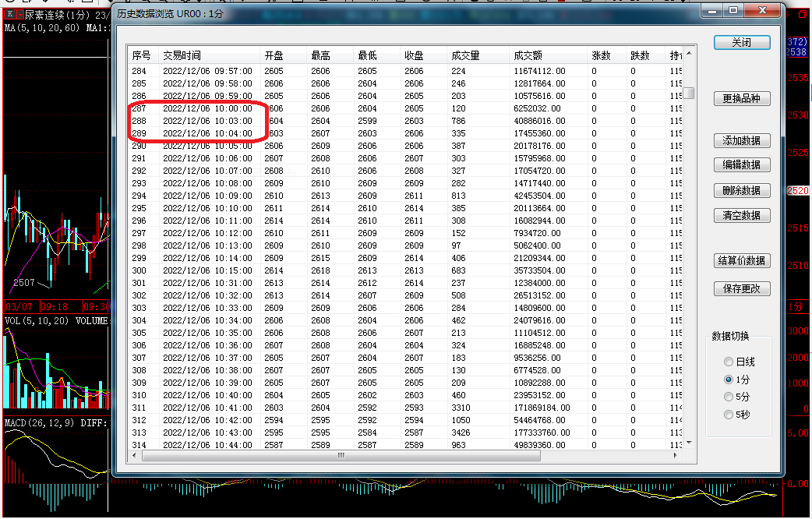Click the vertical scrollbar down arrow
812x519 pixels.
pos(690,443)
